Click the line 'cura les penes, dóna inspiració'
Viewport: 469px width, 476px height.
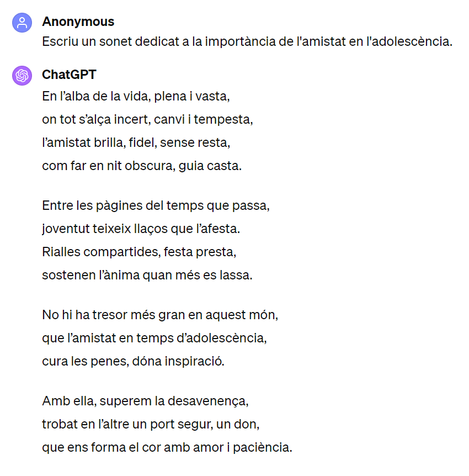(x=134, y=362)
